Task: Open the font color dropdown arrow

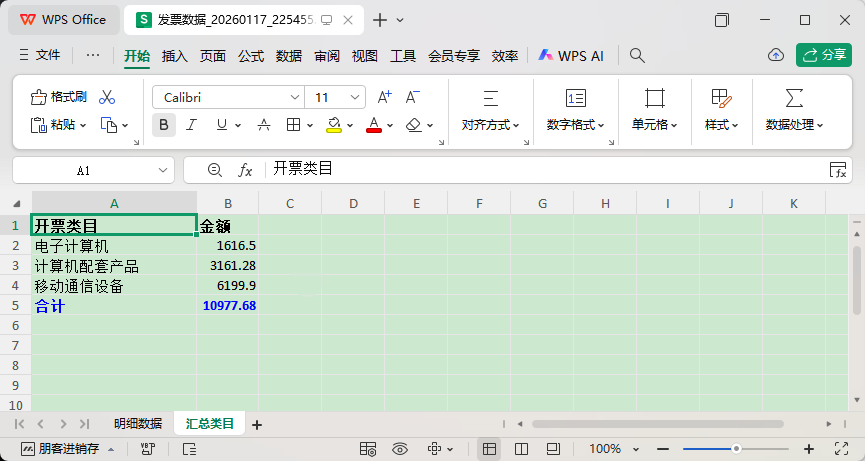Action: 390,126
